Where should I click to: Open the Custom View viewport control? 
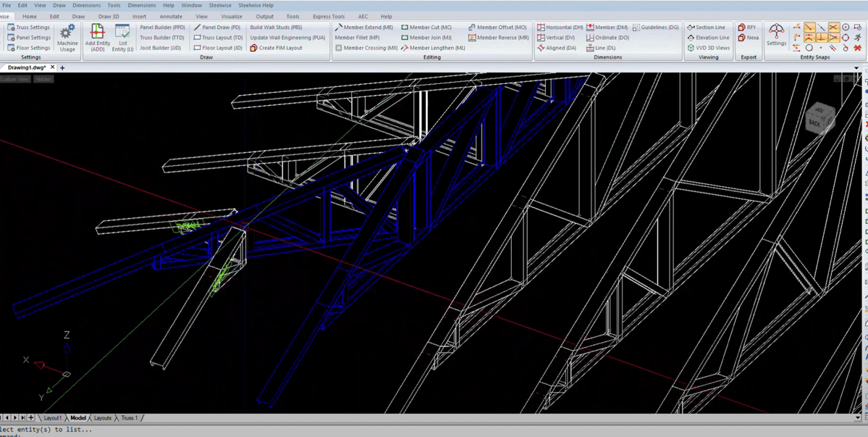coord(14,79)
